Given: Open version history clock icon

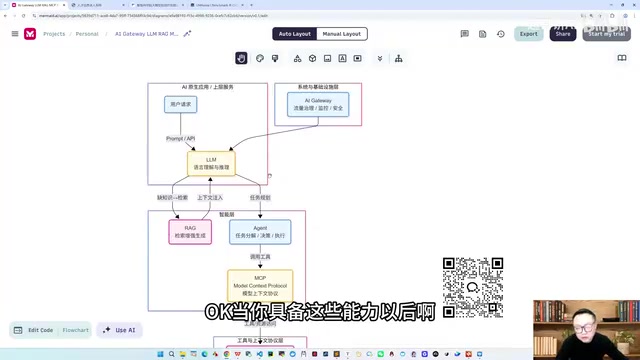Looking at the screenshot, I should click(x=501, y=34).
